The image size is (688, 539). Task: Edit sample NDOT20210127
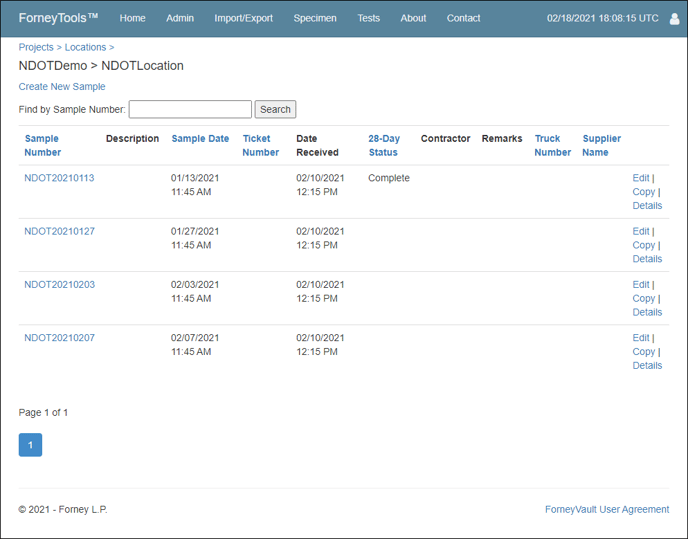(x=641, y=231)
